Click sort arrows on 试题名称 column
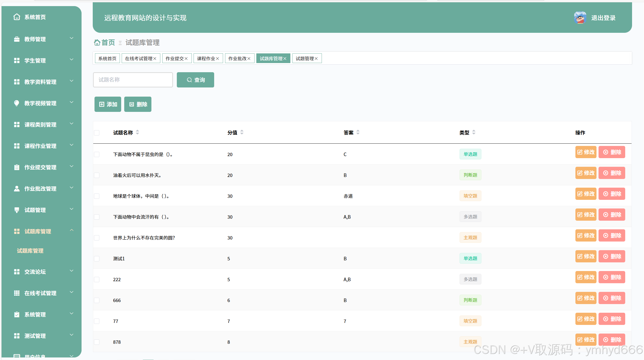The image size is (644, 360). [137, 132]
